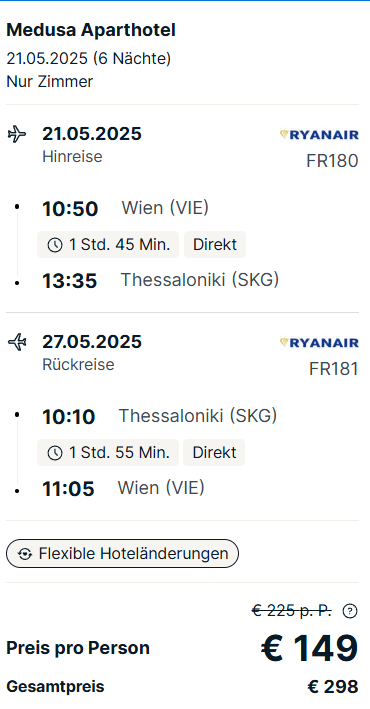Viewport: 370px width, 709px height.
Task: Click the crossed-out € 225 p. P. price
Action: pyautogui.click(x=292, y=611)
